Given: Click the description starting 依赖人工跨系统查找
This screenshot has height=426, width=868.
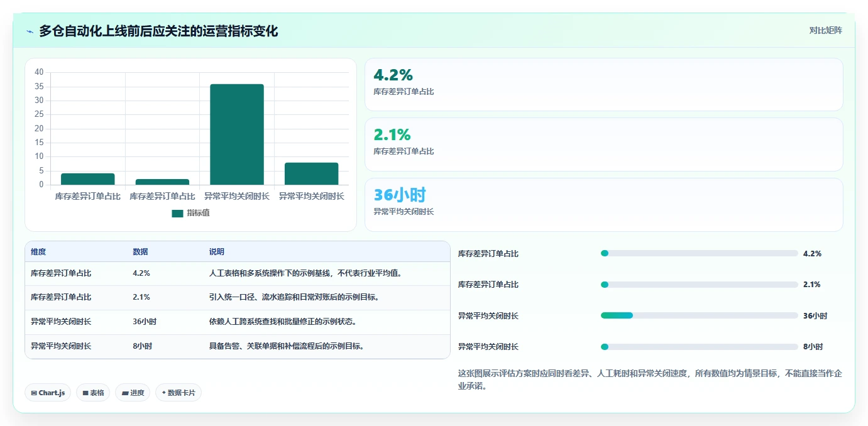Looking at the screenshot, I should click(x=284, y=322).
